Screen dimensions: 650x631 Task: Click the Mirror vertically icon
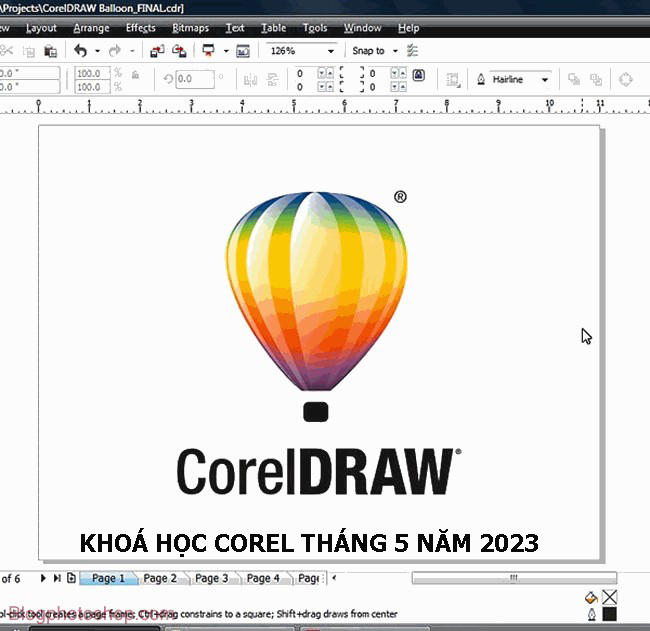tap(272, 80)
